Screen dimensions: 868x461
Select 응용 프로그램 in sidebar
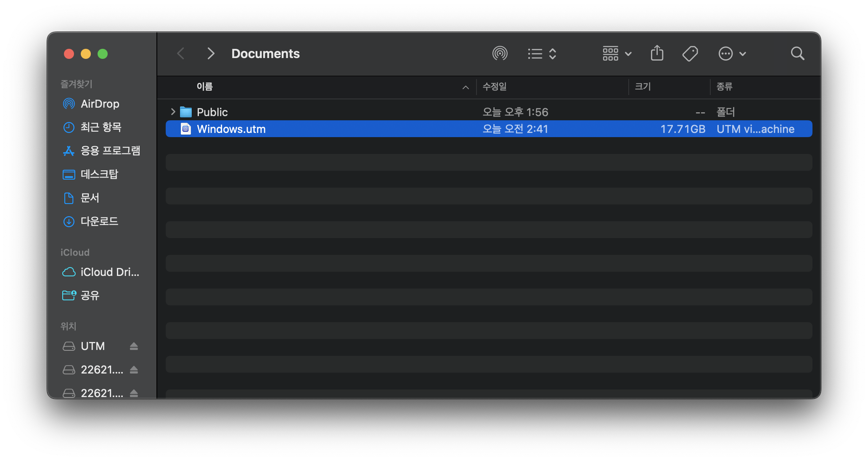pyautogui.click(x=110, y=151)
